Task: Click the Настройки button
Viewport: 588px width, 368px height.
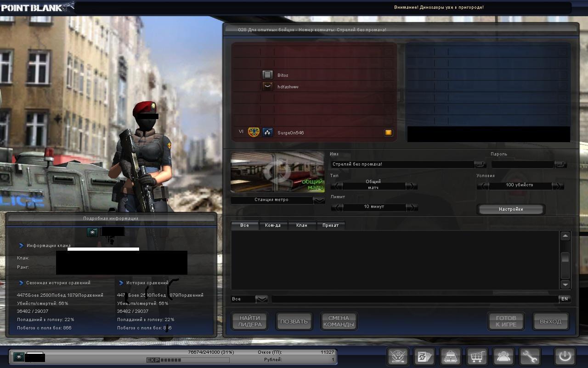Action: (511, 209)
